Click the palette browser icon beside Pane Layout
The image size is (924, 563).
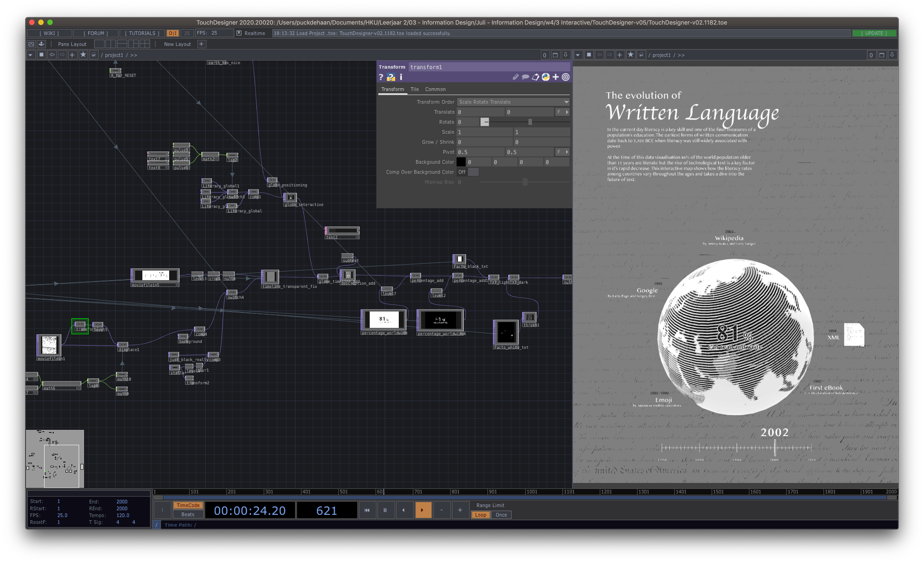point(41,44)
